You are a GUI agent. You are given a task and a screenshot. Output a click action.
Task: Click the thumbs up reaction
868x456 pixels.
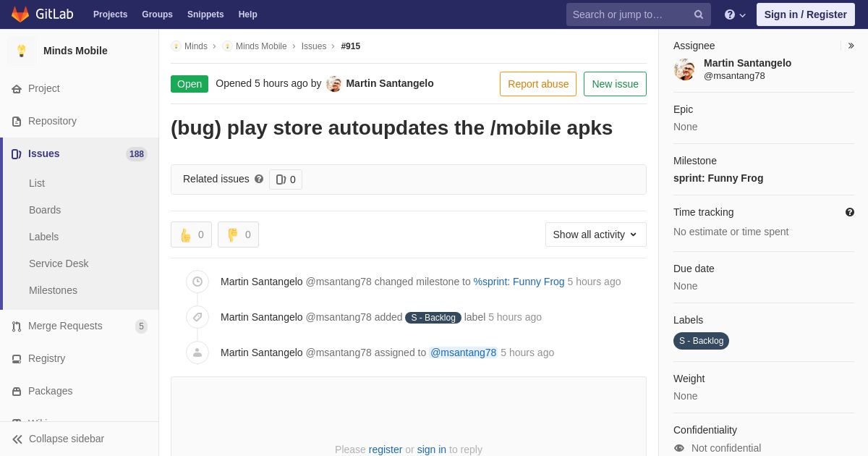tap(191, 235)
